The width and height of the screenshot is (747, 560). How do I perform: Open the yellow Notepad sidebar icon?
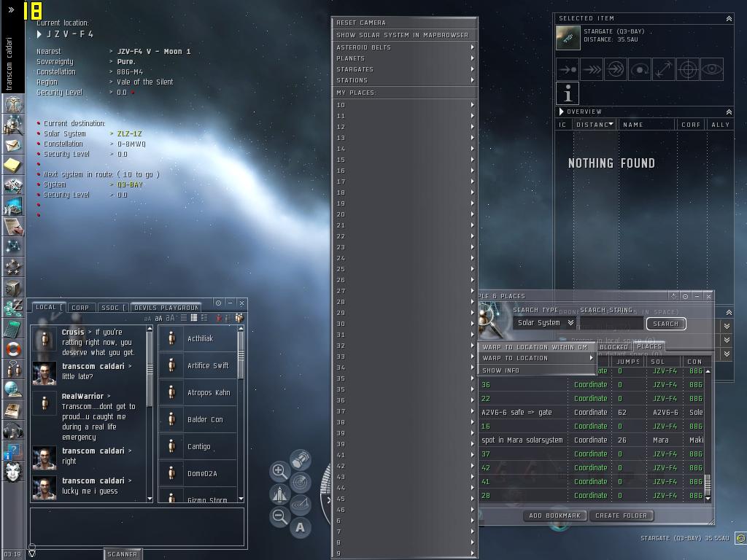(13, 166)
